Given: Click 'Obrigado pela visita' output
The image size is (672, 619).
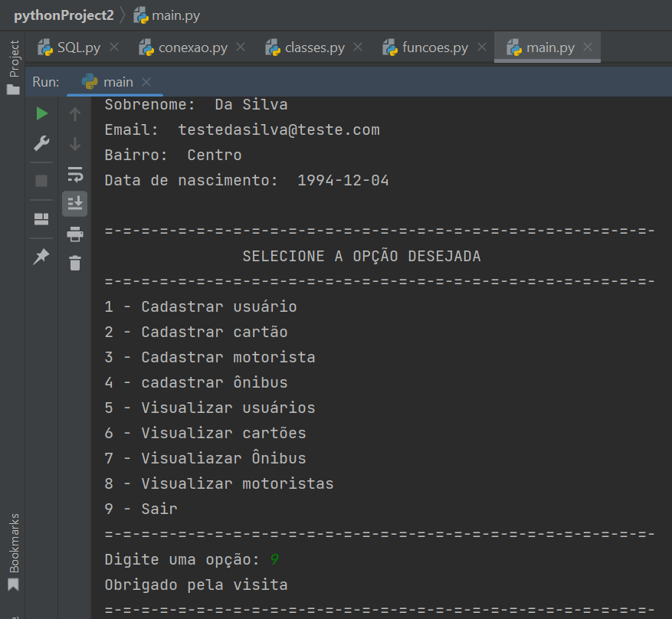Looking at the screenshot, I should pyautogui.click(x=196, y=585).
